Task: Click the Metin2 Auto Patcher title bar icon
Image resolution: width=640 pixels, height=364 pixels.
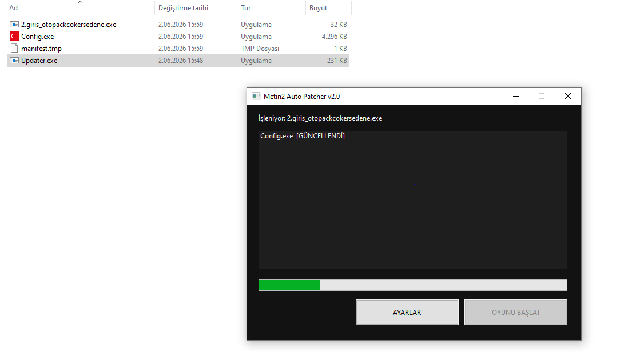Action: (256, 96)
